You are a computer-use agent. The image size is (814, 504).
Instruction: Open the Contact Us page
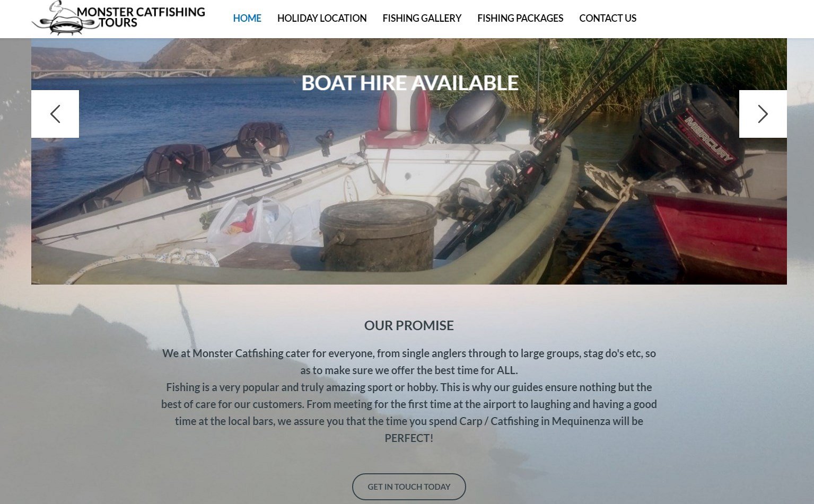click(x=608, y=18)
